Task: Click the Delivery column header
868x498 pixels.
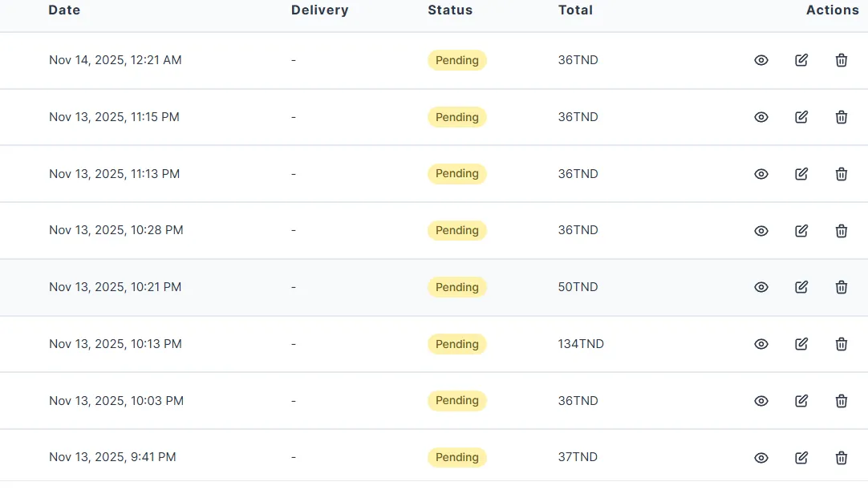Action: [x=319, y=10]
